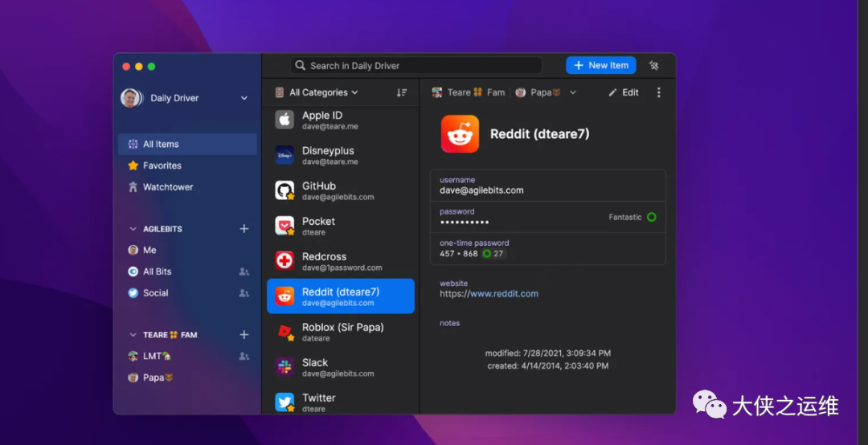Viewport: 868px width, 445px height.
Task: Select Roblox (Sir Papa) in item list
Action: [x=341, y=332]
